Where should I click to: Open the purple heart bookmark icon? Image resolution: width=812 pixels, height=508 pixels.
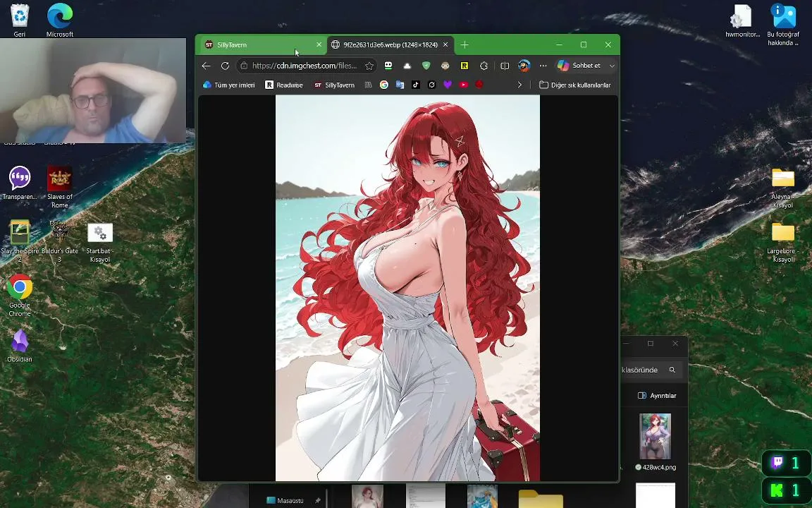pos(448,85)
